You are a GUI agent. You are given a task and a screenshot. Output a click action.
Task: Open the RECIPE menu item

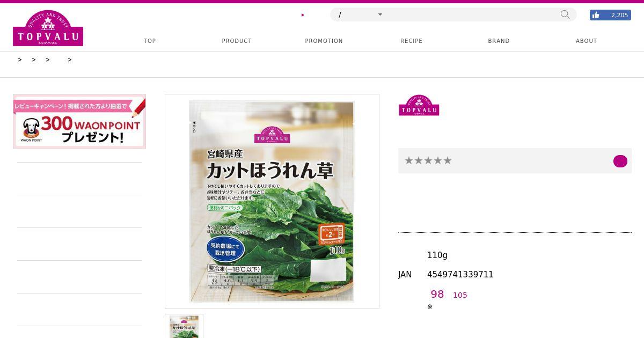[411, 41]
